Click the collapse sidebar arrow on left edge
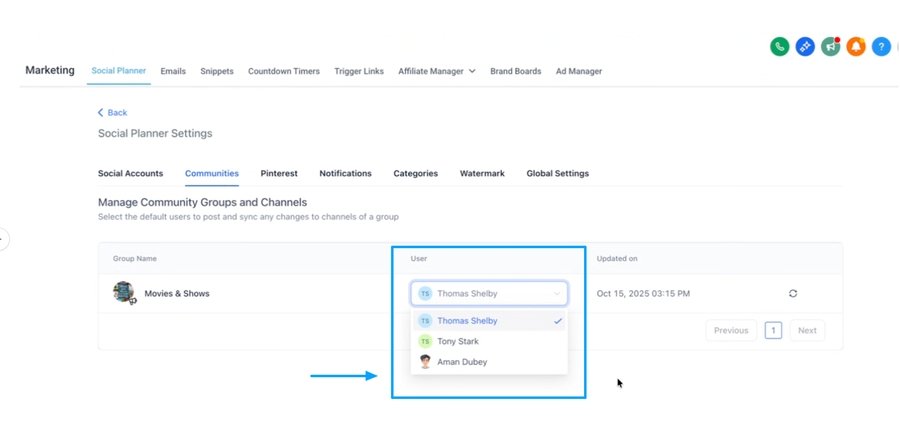This screenshot has height=425, width=900. (3, 239)
